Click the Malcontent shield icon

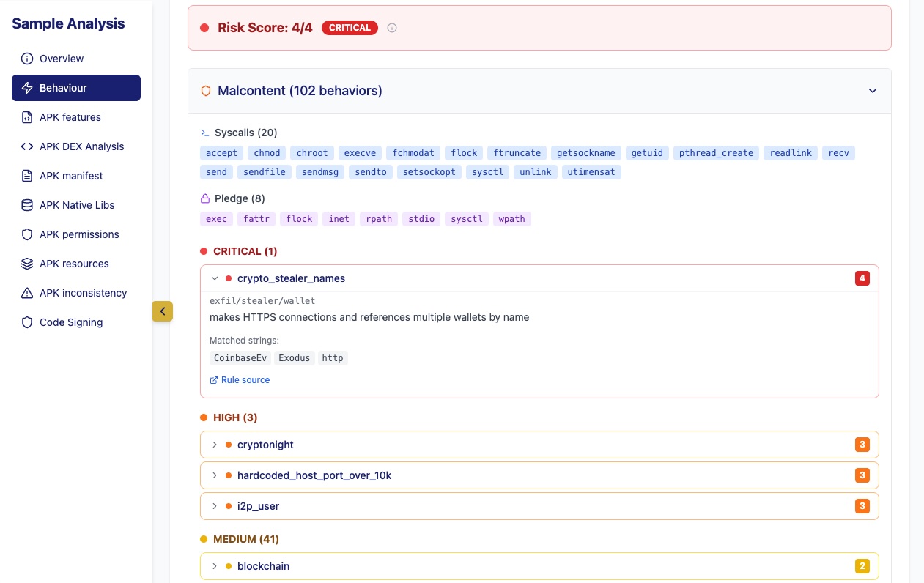[206, 91]
